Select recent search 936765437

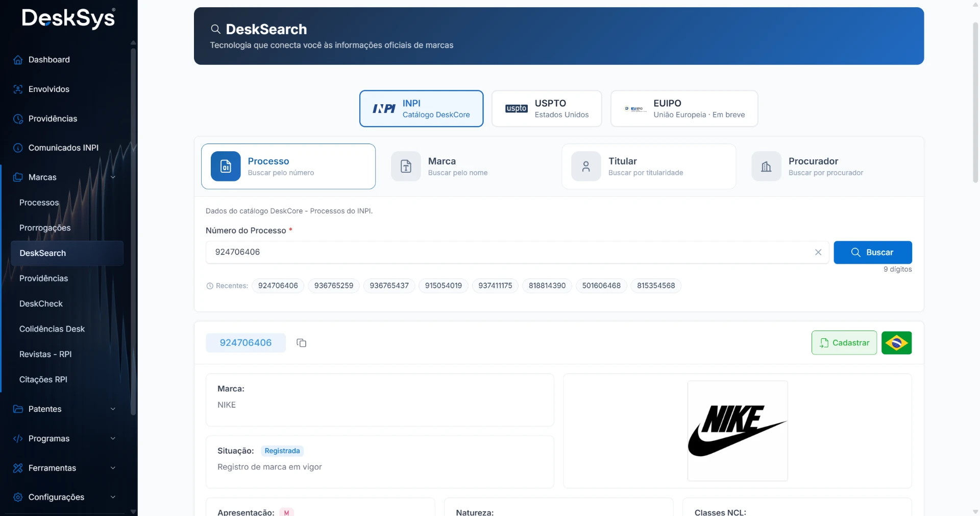click(x=389, y=286)
